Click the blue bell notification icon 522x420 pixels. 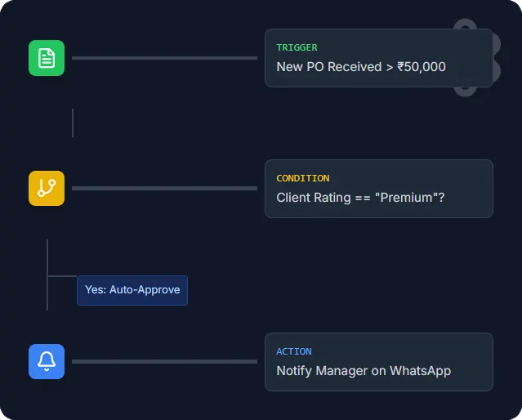47,361
